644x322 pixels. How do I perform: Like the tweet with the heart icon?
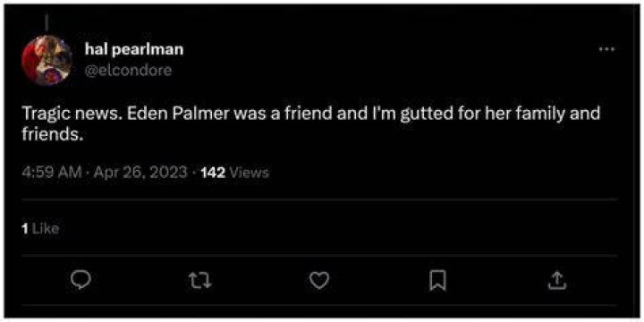[x=319, y=281]
